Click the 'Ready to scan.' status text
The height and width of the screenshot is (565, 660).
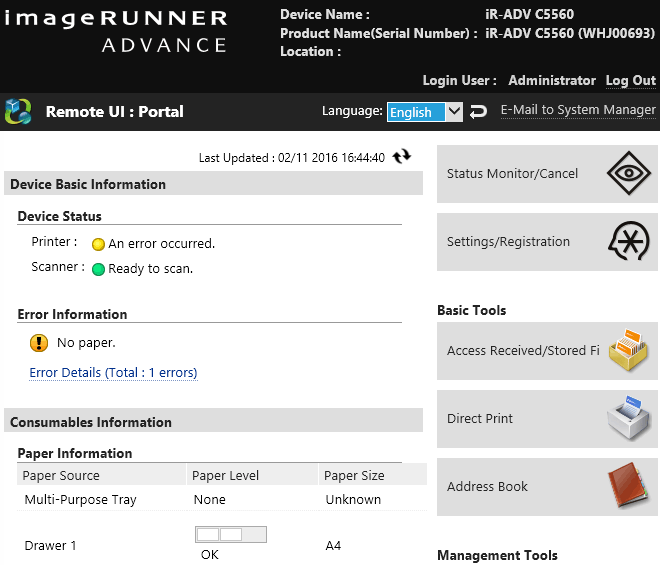click(151, 269)
